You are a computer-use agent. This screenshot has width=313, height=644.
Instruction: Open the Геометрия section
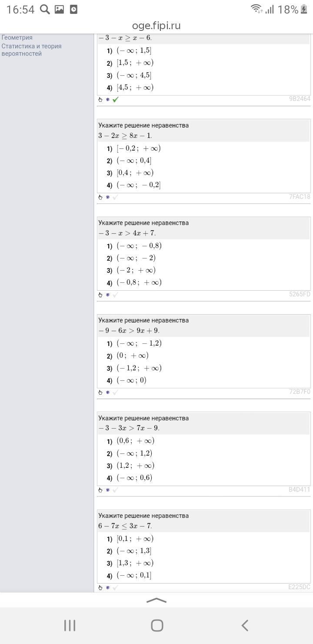17,37
